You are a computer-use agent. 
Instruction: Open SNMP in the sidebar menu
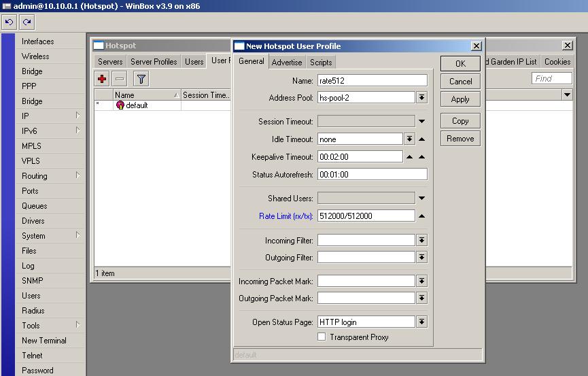[32, 281]
